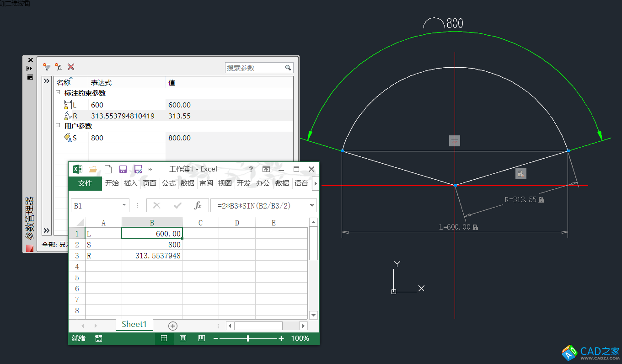The width and height of the screenshot is (622, 364).
Task: Click the red X delete parameter icon
Action: pyautogui.click(x=71, y=67)
